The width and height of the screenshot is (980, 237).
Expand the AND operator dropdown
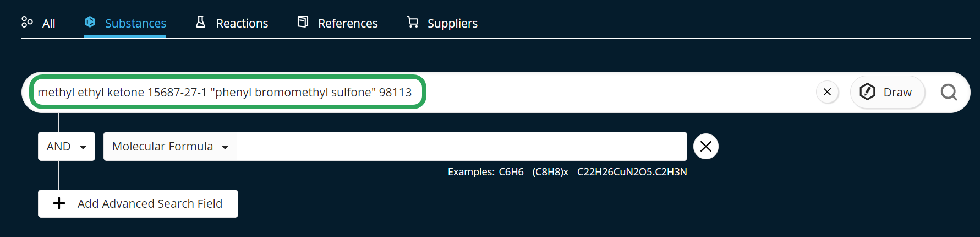pos(67,147)
